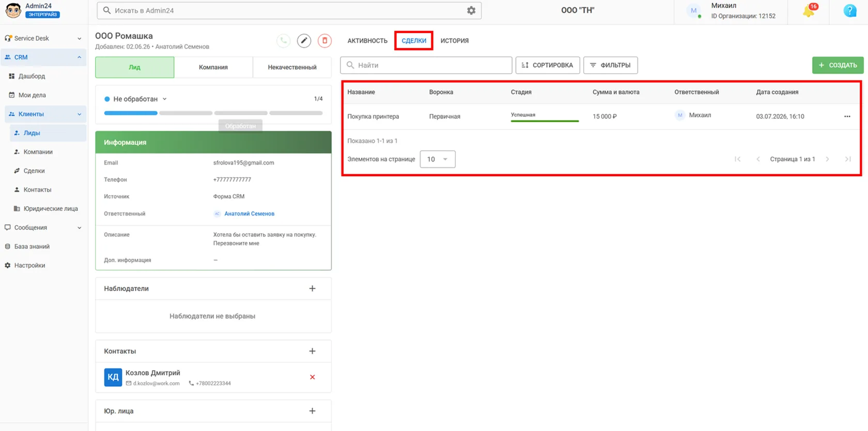The height and width of the screenshot is (431, 868).
Task: Click the pencil edit icon for the lead
Action: tap(304, 41)
